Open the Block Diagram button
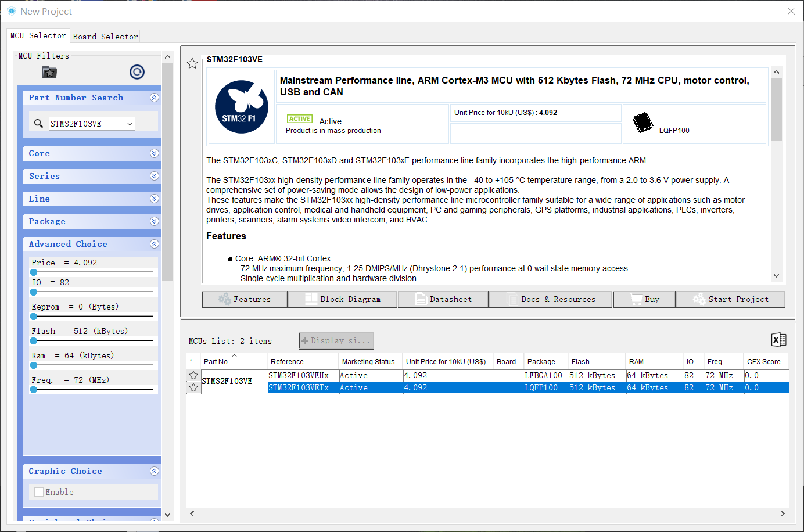The width and height of the screenshot is (804, 532). [x=343, y=299]
